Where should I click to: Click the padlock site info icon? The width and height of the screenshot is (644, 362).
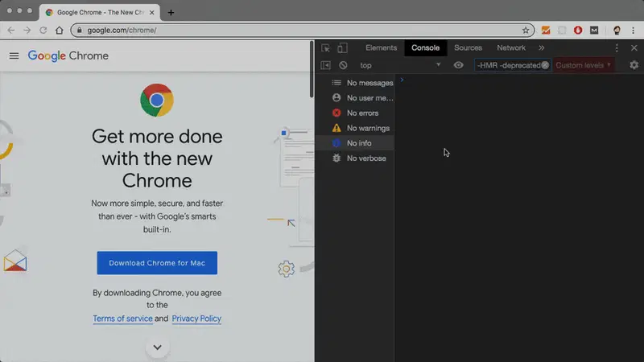coord(79,31)
